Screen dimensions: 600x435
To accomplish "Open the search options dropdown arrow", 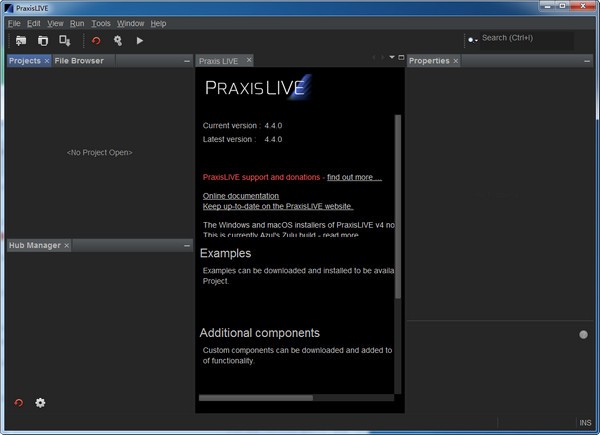I will [472, 39].
